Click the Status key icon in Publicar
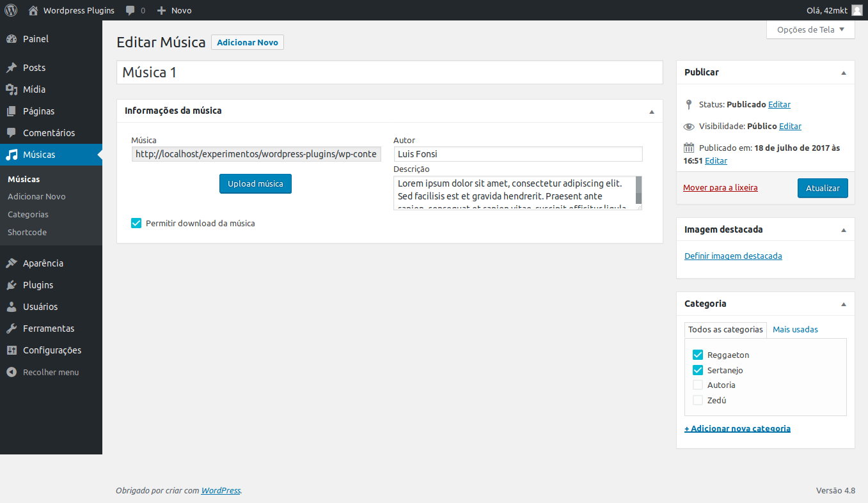The width and height of the screenshot is (868, 503). [x=689, y=104]
